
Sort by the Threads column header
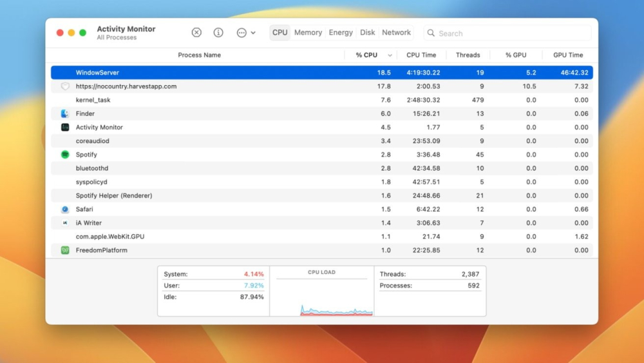[468, 55]
